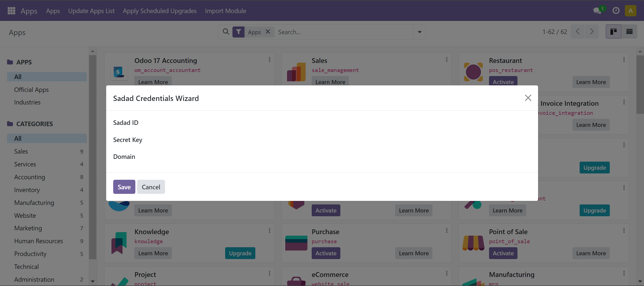Open the conversations chat icon
The image size is (644, 286).
coord(597,11)
